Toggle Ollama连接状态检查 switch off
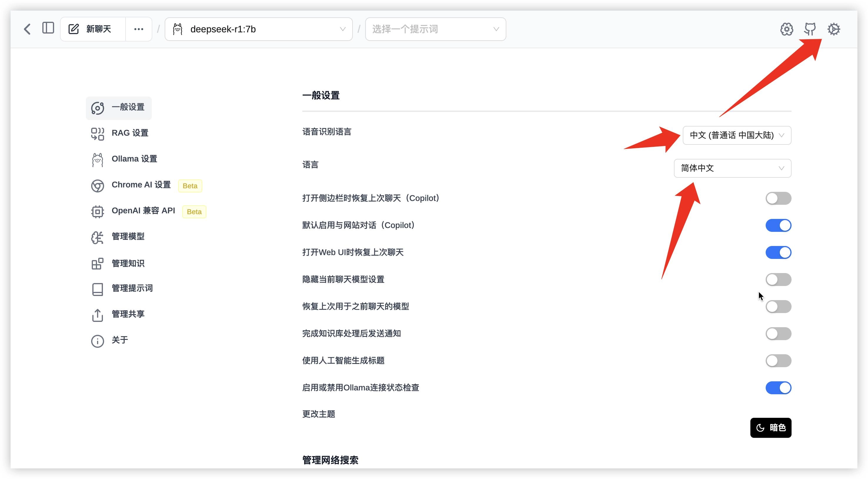This screenshot has height=479, width=868. [x=778, y=388]
